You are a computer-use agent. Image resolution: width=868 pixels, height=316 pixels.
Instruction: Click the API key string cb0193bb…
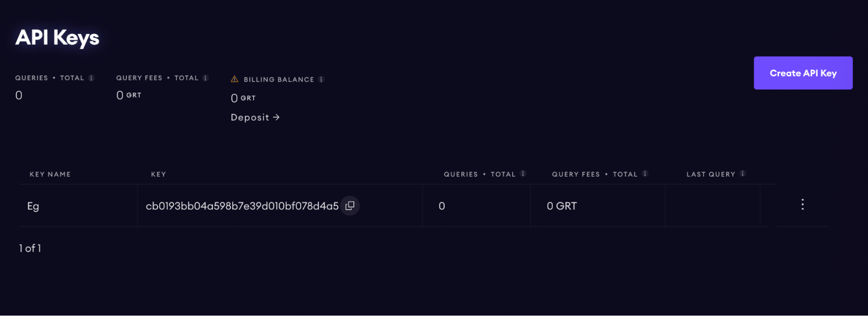click(x=242, y=206)
